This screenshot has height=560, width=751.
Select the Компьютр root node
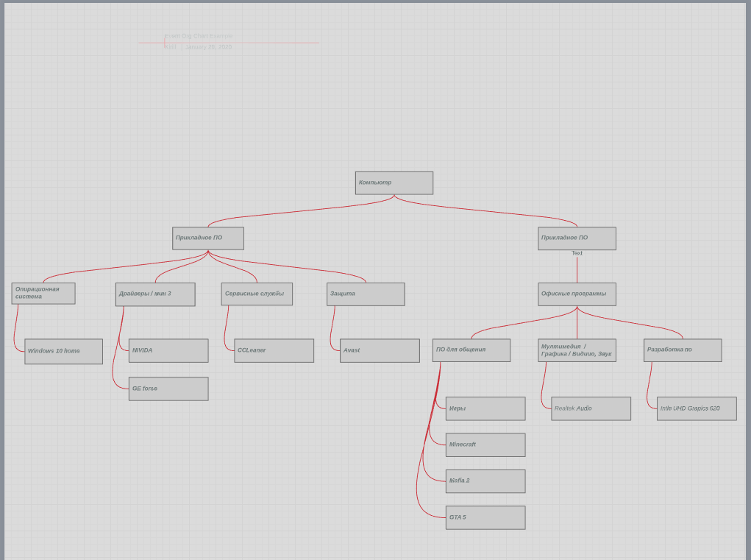coord(394,183)
